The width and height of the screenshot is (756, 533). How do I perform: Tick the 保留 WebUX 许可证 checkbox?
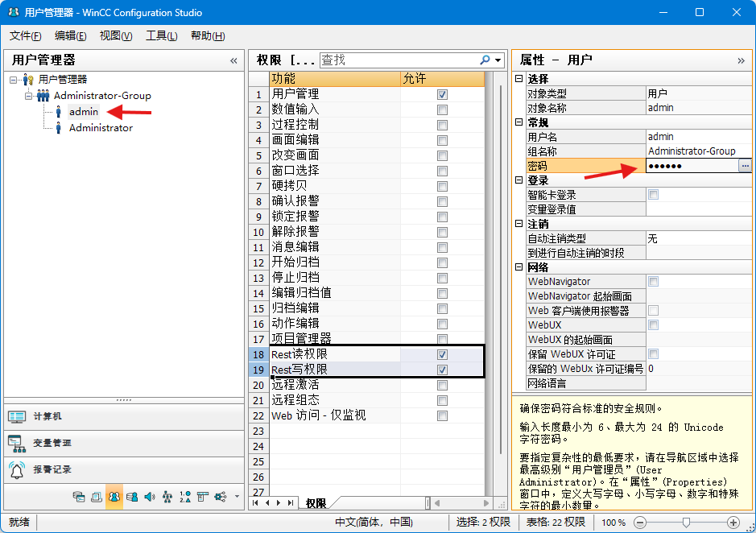pyautogui.click(x=653, y=354)
